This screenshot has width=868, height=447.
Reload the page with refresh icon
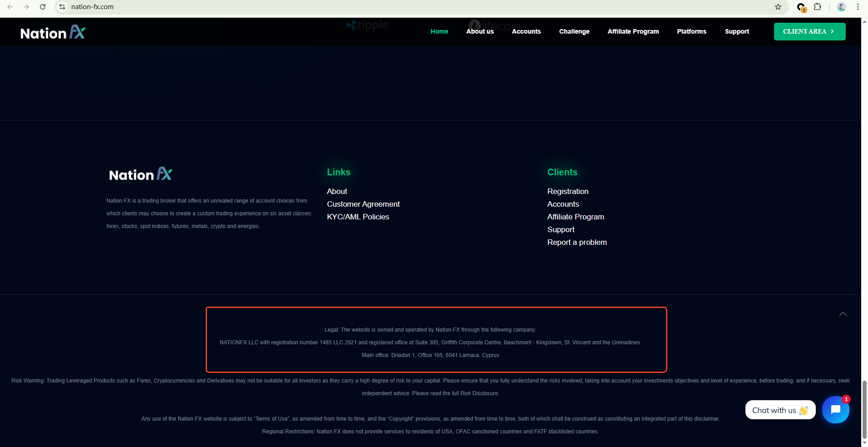(43, 7)
